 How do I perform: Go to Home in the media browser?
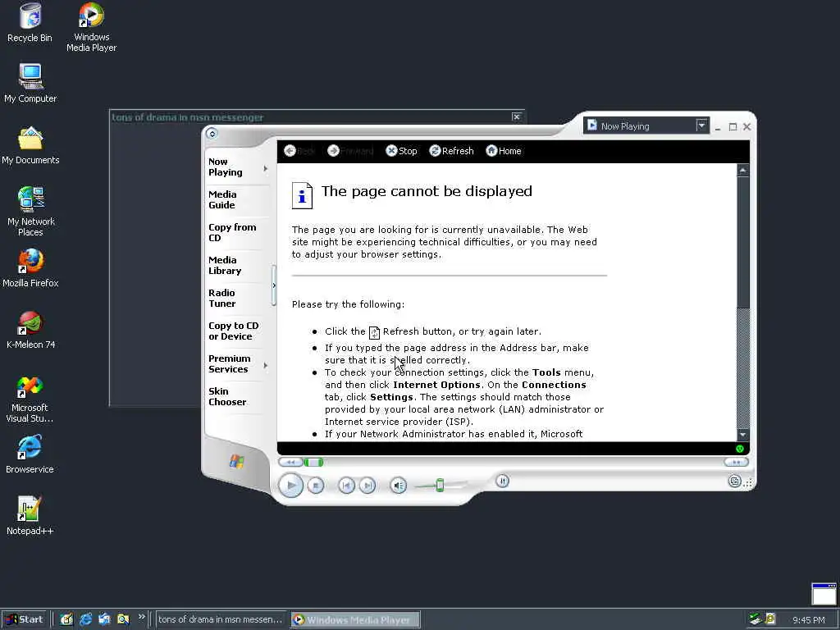(x=504, y=151)
